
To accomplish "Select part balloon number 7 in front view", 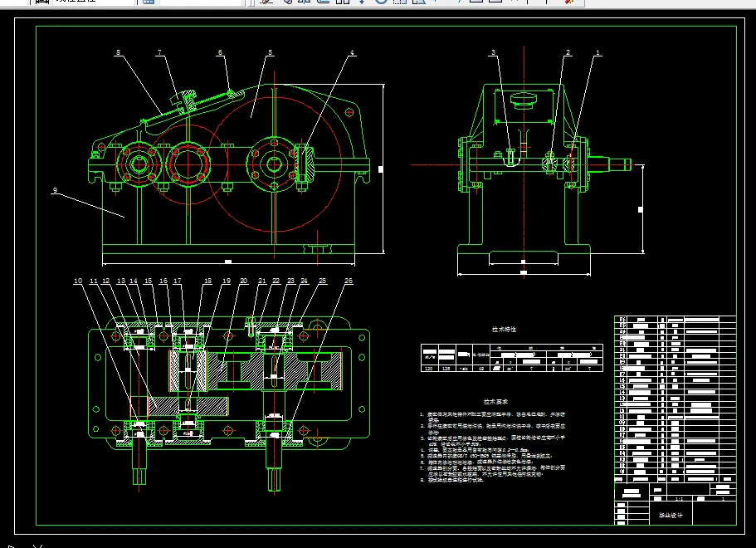I will pos(159,52).
